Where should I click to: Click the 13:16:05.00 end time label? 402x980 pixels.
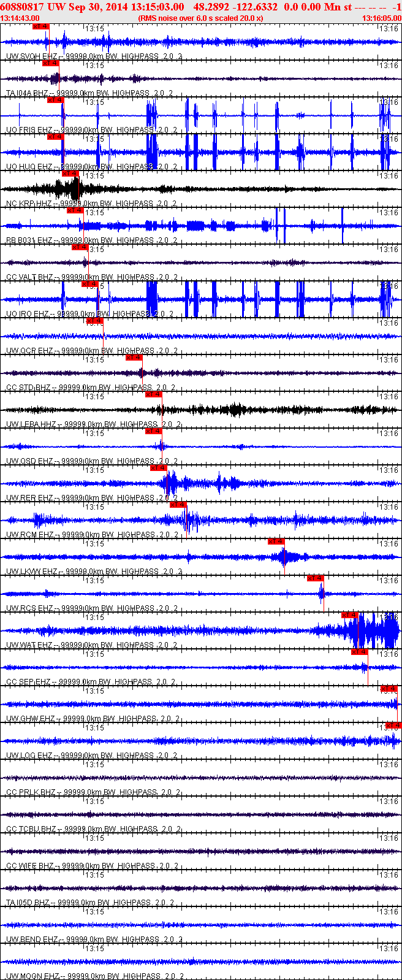click(381, 18)
